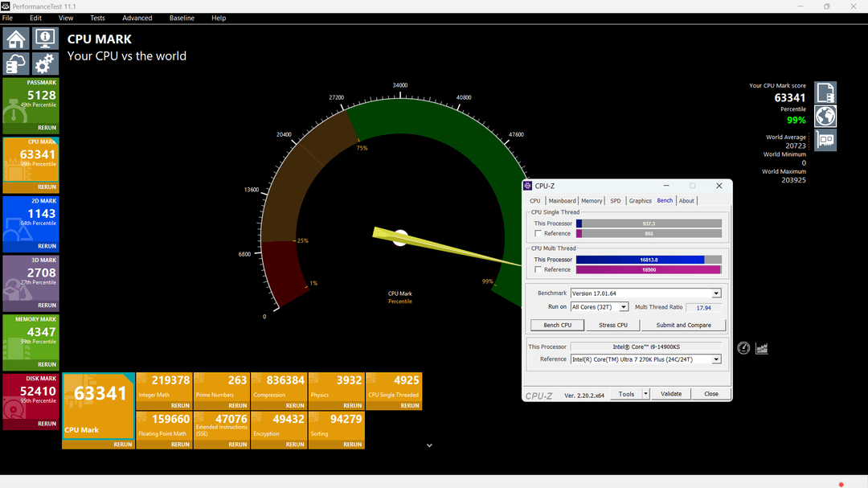Screen dimensions: 868x488
Task: Switch to the Graphics tab in CPU-Z
Action: click(640, 201)
